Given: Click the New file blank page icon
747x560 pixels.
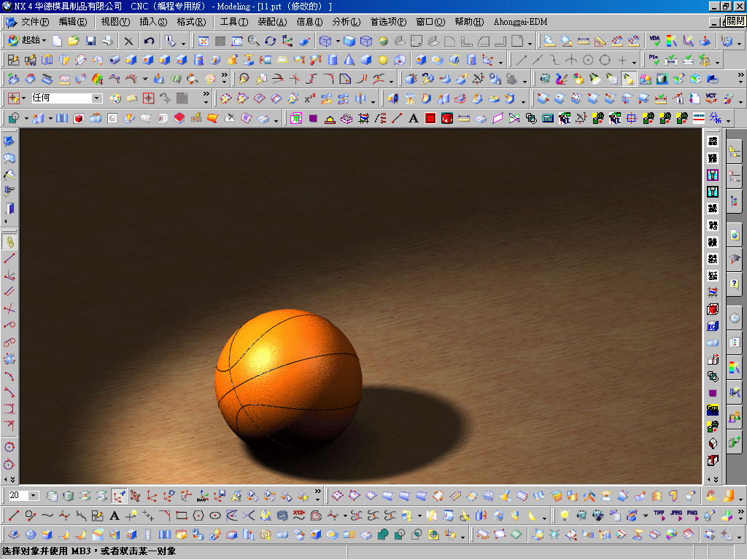Looking at the screenshot, I should (57, 41).
